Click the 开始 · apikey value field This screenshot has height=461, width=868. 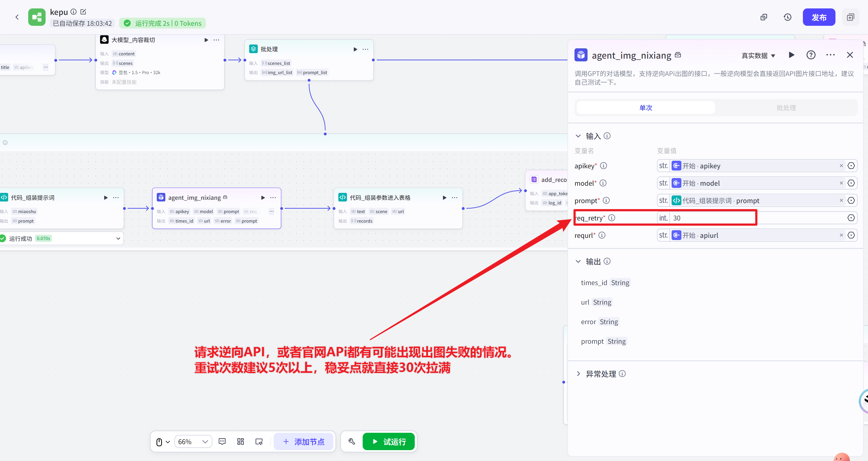tap(758, 166)
